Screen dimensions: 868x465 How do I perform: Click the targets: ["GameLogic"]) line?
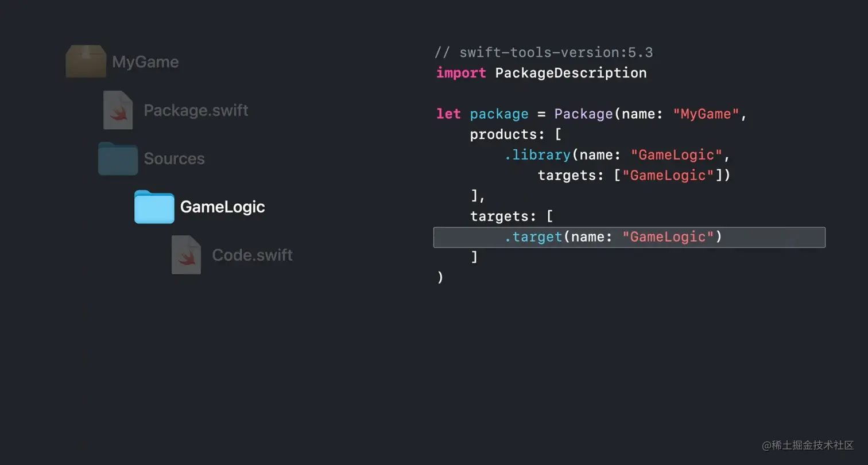click(x=634, y=175)
